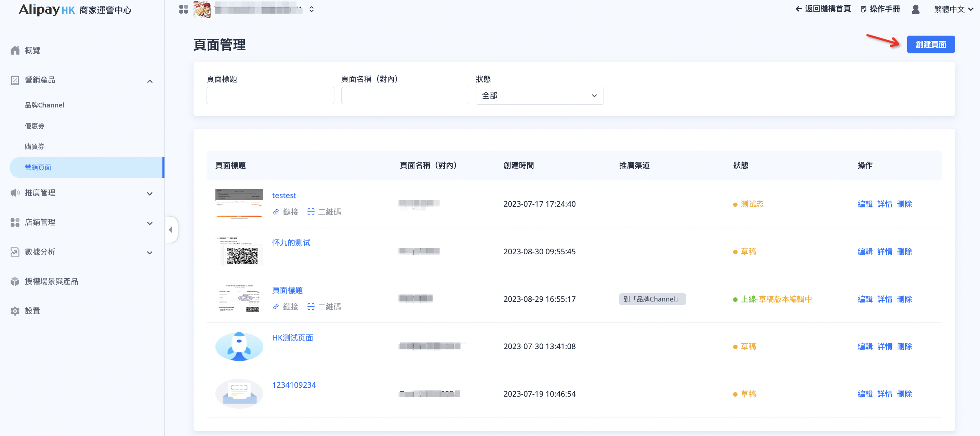Open the 怀九的测试 page thumbnail
The height and width of the screenshot is (436, 980).
239,251
